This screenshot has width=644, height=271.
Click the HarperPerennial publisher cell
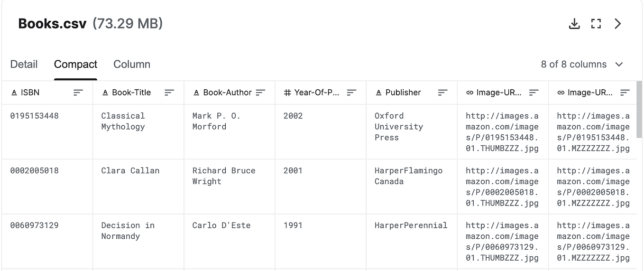click(411, 225)
